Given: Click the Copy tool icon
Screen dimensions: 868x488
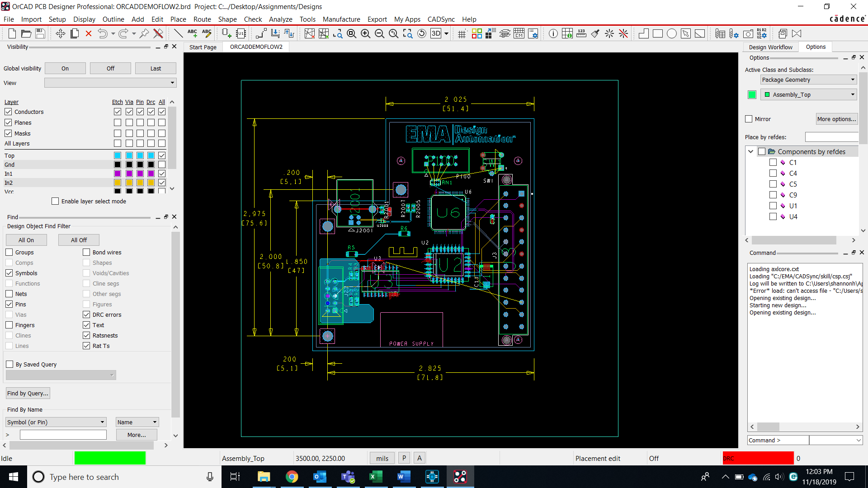Looking at the screenshot, I should point(75,33).
